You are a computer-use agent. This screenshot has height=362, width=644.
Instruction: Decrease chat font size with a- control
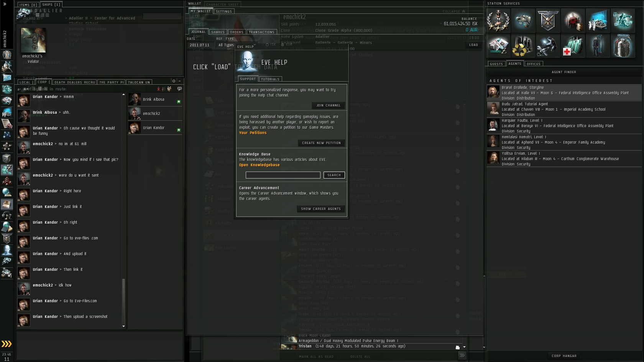19,89
